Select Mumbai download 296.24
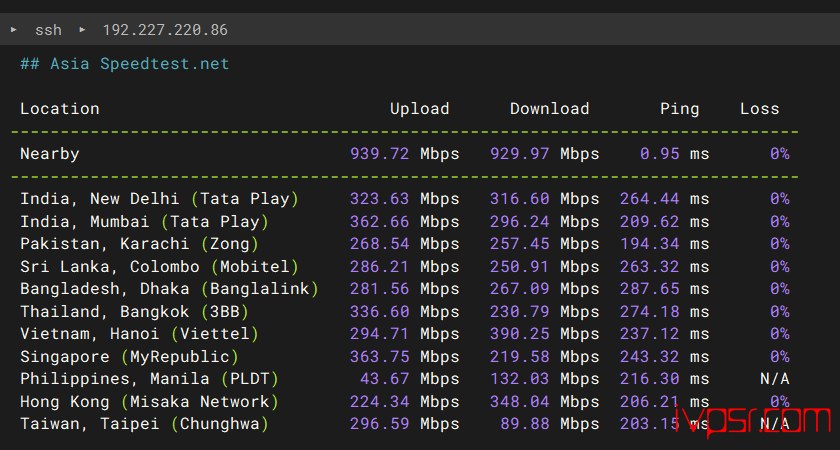The height and width of the screenshot is (450, 840). pyautogui.click(x=520, y=221)
